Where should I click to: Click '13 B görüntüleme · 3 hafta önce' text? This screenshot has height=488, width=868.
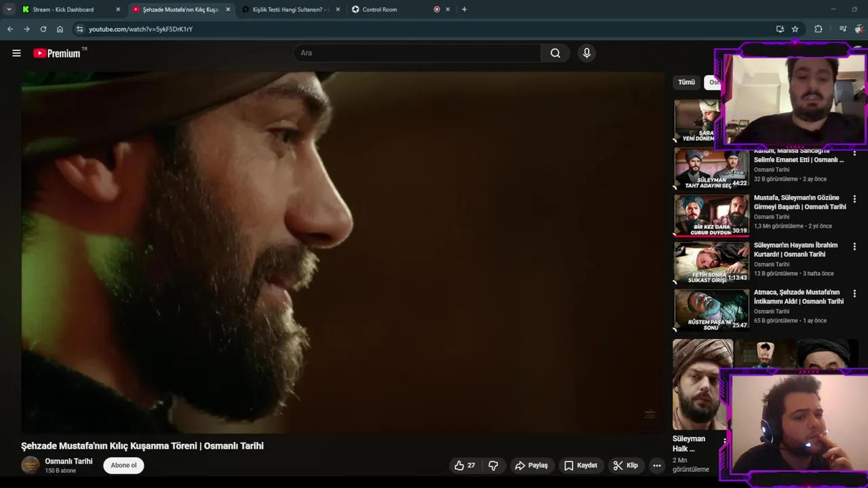pyautogui.click(x=794, y=273)
